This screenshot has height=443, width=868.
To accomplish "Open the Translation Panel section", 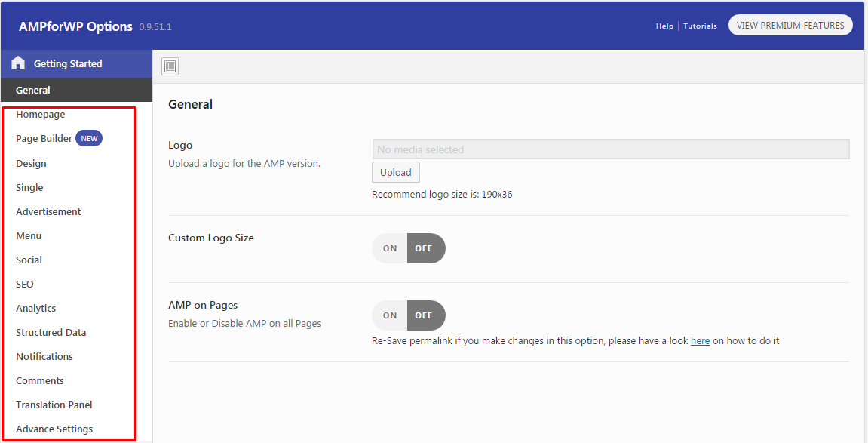I will [x=54, y=405].
